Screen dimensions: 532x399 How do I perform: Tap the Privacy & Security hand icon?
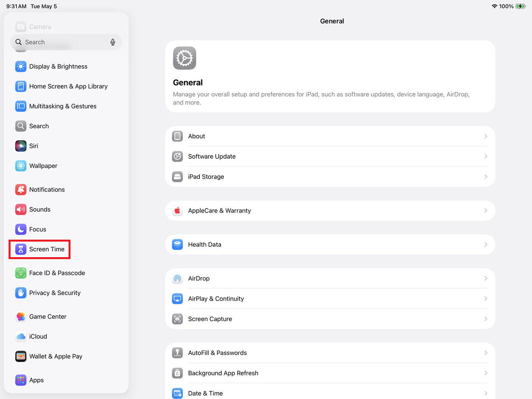pos(21,293)
